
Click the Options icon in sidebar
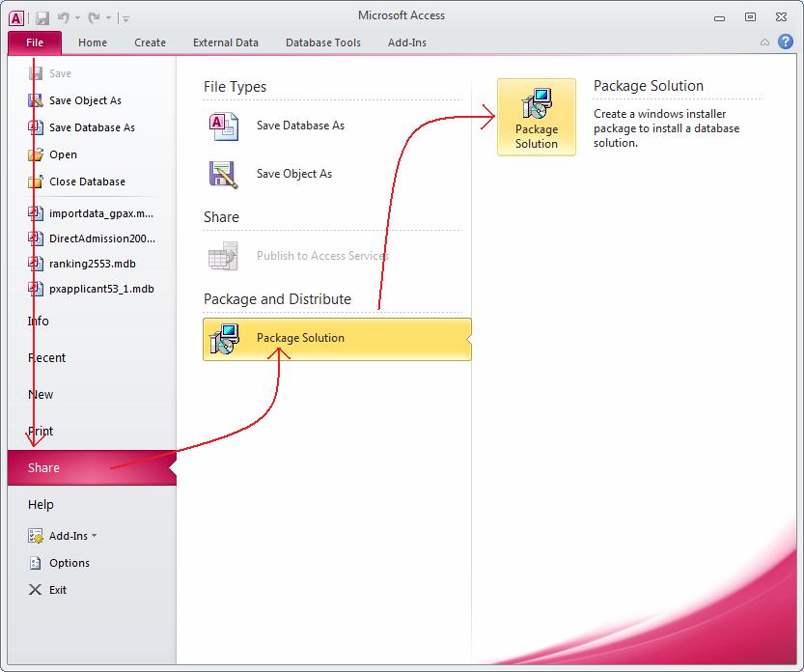tap(36, 563)
